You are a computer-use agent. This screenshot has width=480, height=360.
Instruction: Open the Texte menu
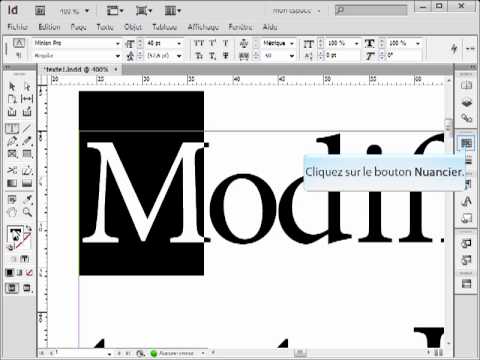pos(105,27)
